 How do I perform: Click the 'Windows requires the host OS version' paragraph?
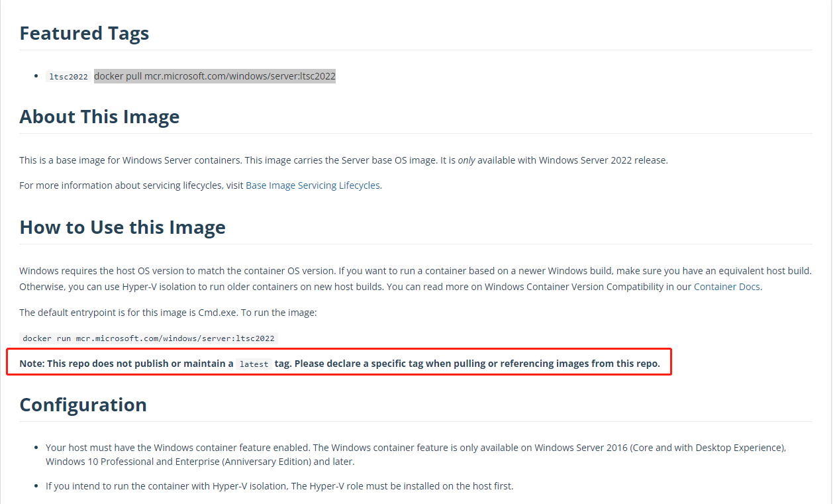415,279
